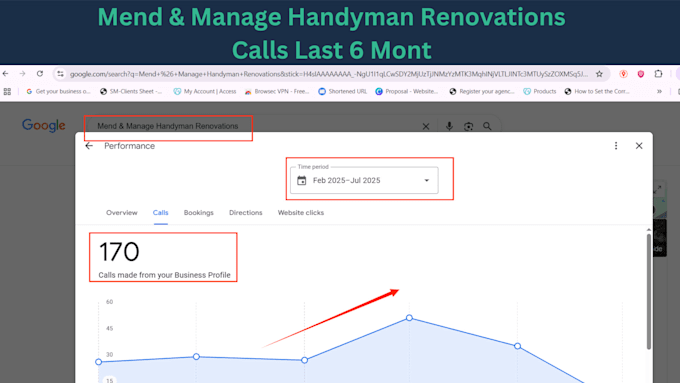The image size is (680, 383).
Task: Switch to the Bookings tab
Action: [199, 213]
